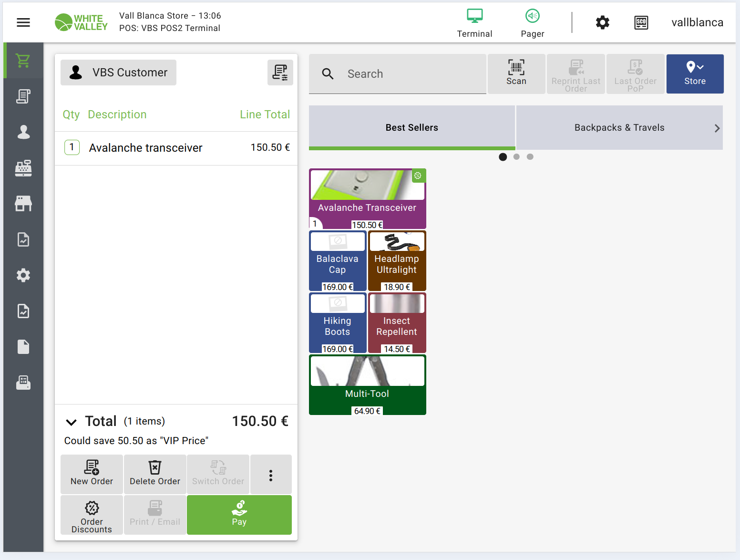
Task: Switch to Best Sellers tab
Action: pos(412,128)
